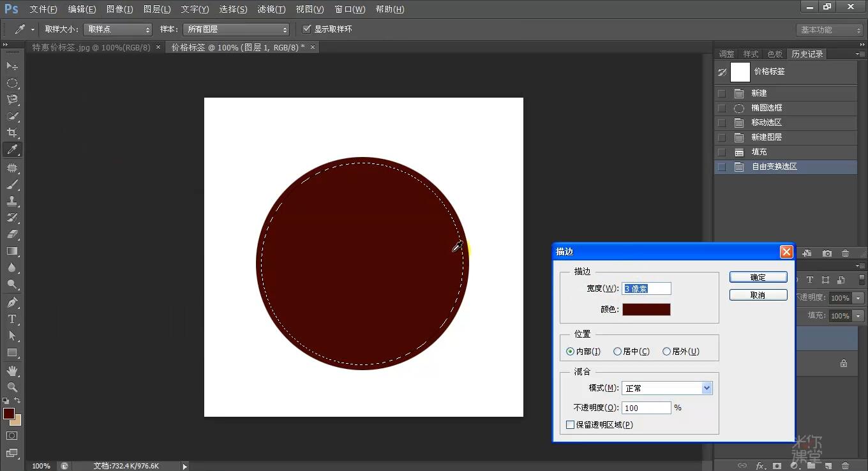Expand the 样本 sample layers dropdown
Image resolution: width=868 pixels, height=471 pixels.
pos(236,29)
